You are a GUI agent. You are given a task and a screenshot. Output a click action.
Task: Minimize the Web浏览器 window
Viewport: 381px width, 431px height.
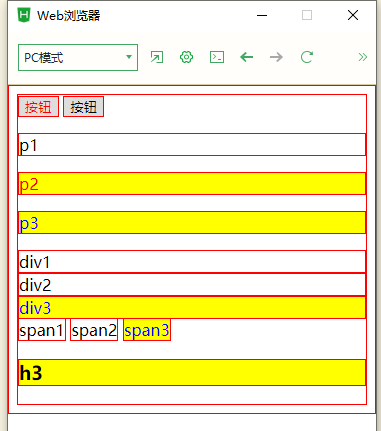(x=262, y=15)
